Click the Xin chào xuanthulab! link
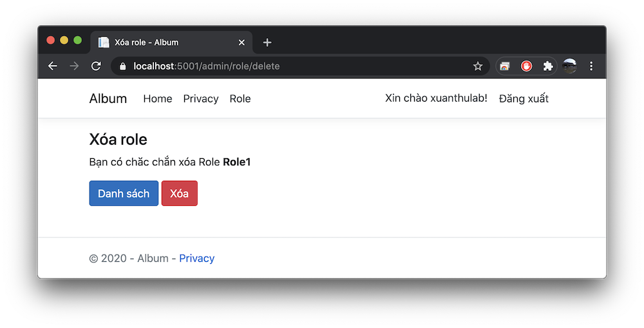The height and width of the screenshot is (328, 644). 436,98
